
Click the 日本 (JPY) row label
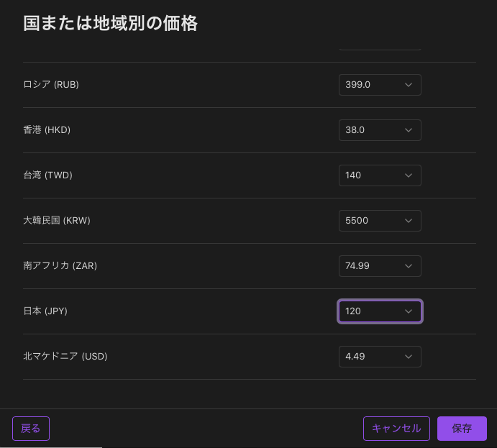click(45, 311)
